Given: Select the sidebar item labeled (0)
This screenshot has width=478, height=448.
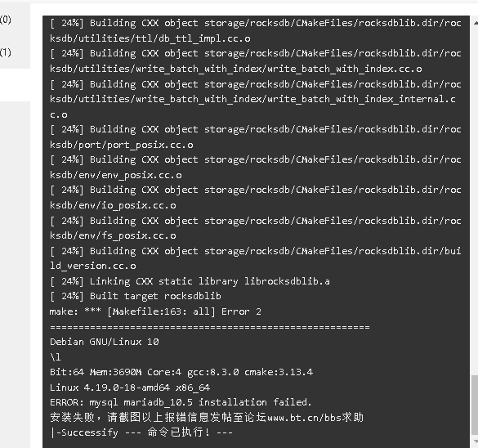Looking at the screenshot, I should click(x=6, y=20).
